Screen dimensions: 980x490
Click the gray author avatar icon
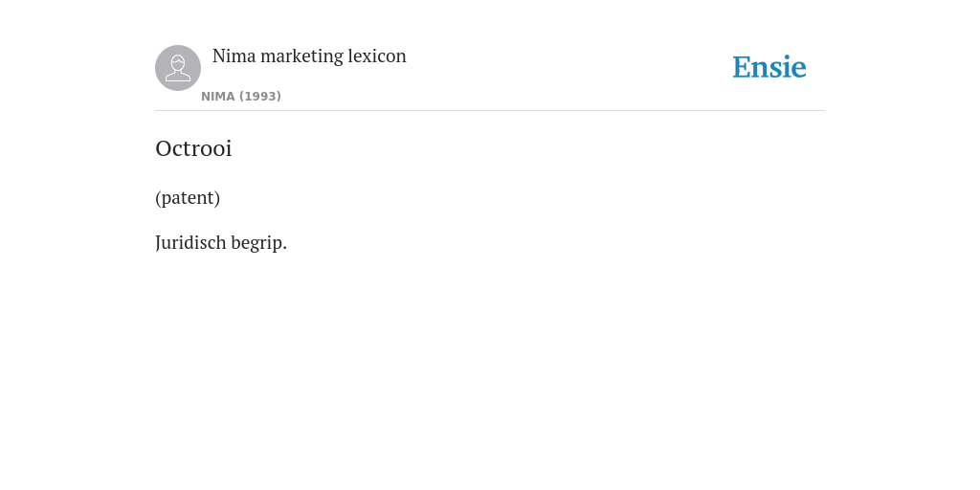point(178,68)
